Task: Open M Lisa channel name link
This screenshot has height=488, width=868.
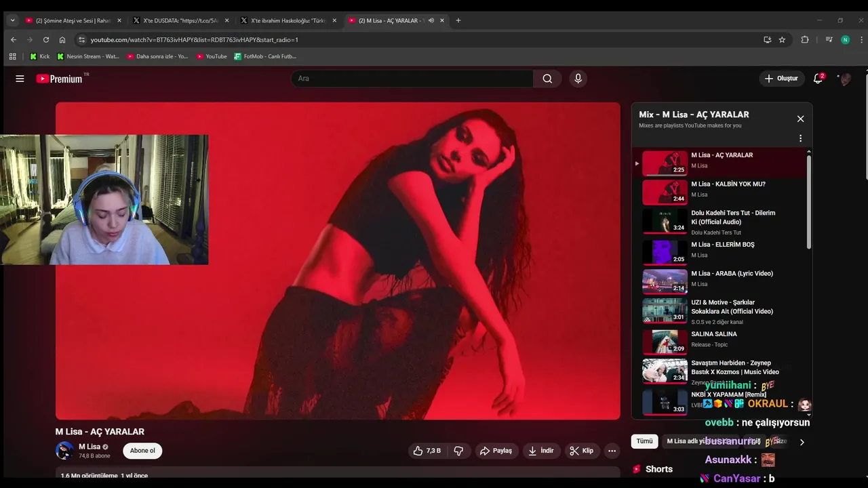Action: [x=90, y=447]
